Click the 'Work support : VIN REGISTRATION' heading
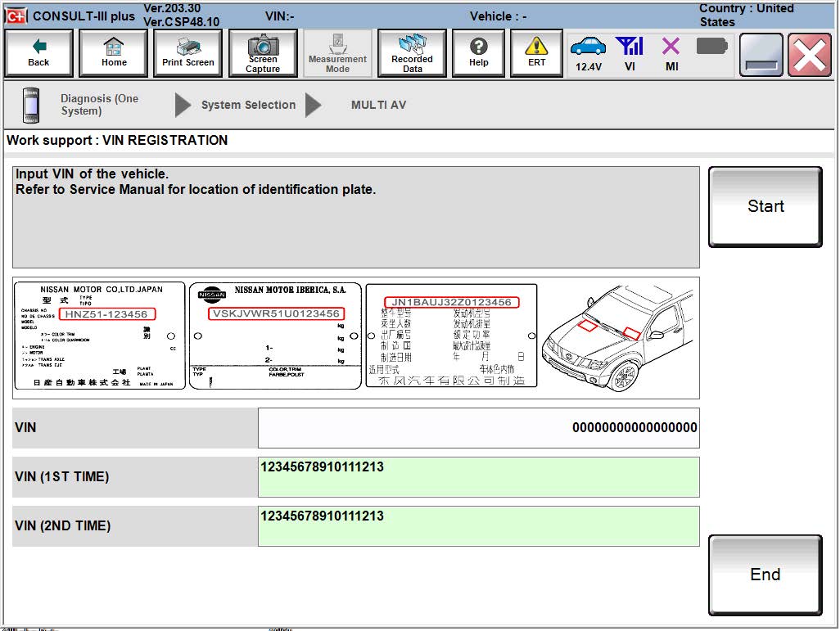 coord(117,140)
